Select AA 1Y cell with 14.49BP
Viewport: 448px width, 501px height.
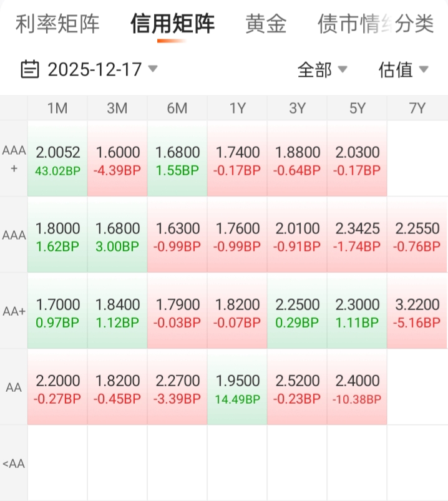[237, 387]
